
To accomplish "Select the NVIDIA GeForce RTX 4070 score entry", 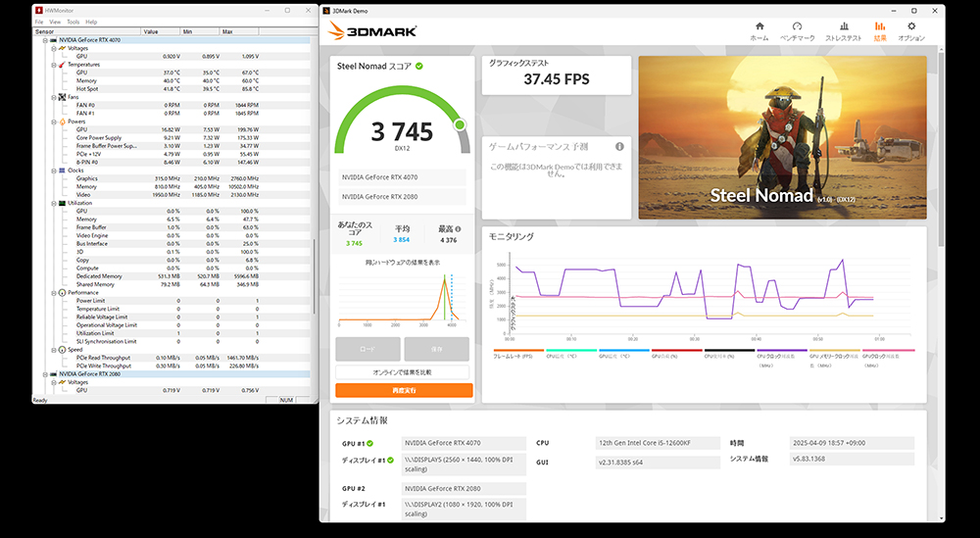I will pos(403,177).
